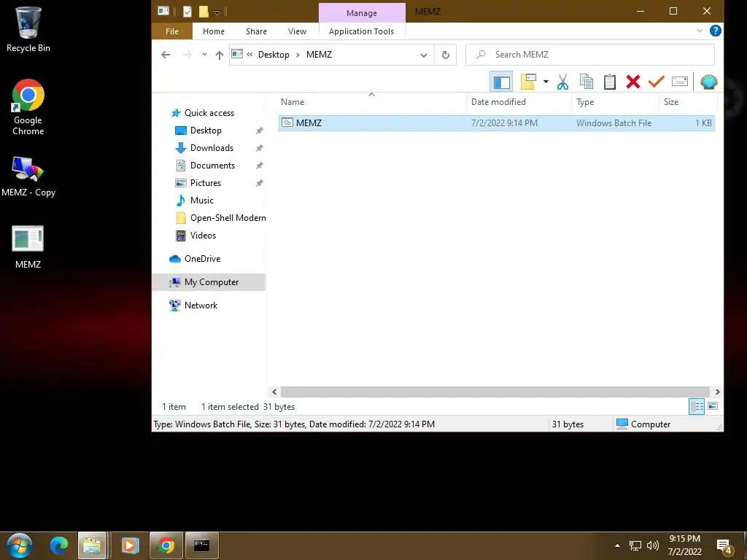The width and height of the screenshot is (747, 560).
Task: Select Network in the navigation pane
Action: pyautogui.click(x=201, y=306)
